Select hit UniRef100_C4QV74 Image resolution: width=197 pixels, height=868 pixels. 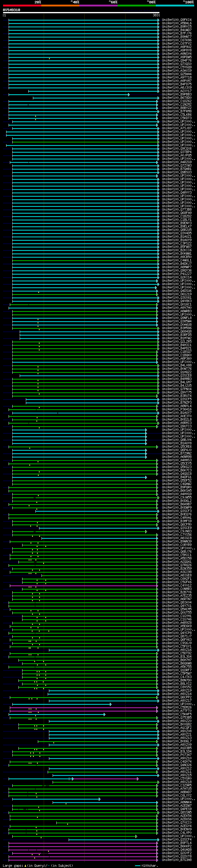pos(177,761)
